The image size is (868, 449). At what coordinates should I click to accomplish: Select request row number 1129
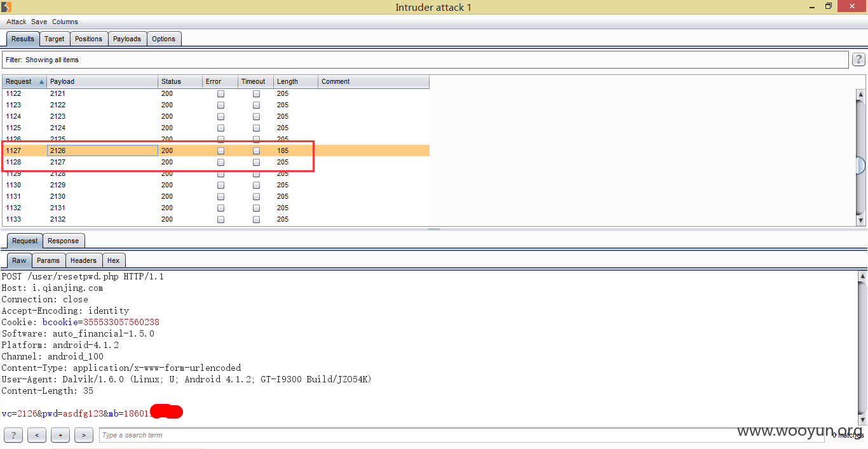[x=13, y=173]
